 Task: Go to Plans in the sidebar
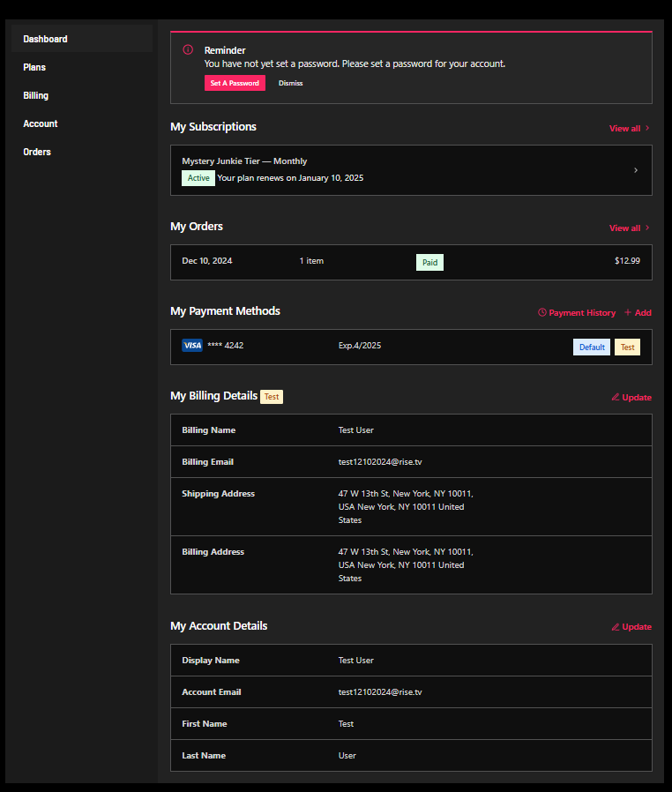(34, 67)
